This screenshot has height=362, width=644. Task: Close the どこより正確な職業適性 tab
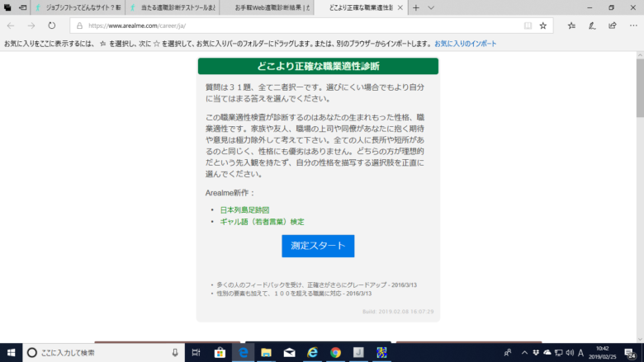coord(400,7)
